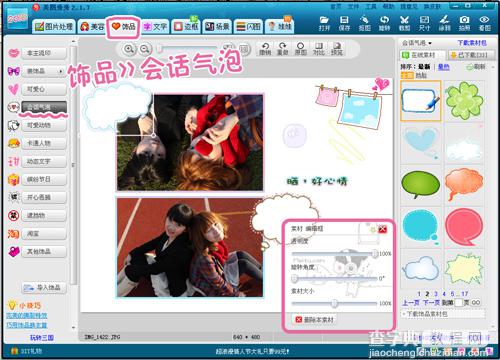Zoom out with the minus magnifier
Viewport: 500px width, 360px height.
[144, 49]
